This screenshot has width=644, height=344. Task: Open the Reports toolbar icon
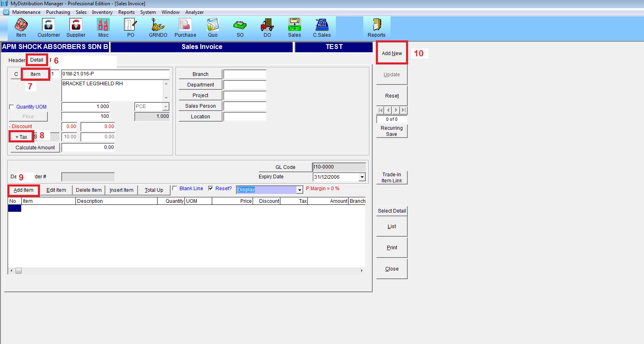(376, 27)
